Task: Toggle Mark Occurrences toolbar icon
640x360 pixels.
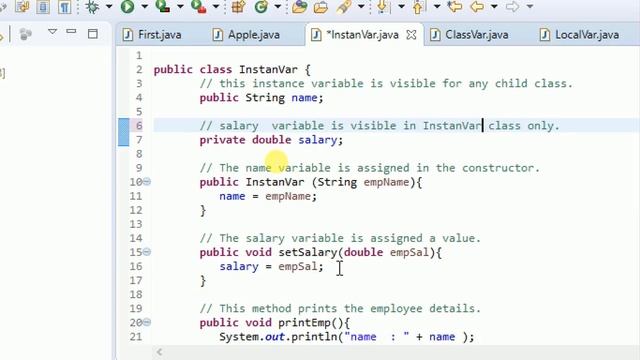Action: [x=22, y=7]
